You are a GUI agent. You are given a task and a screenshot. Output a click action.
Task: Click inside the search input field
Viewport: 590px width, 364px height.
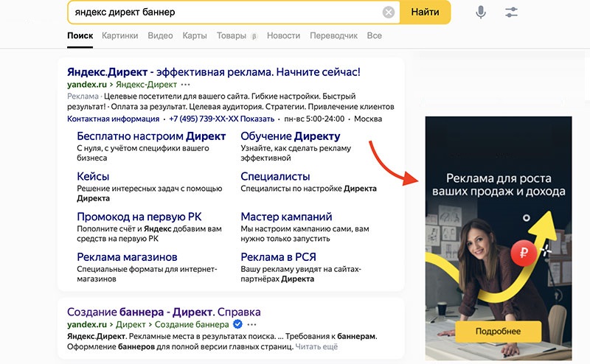click(x=221, y=13)
